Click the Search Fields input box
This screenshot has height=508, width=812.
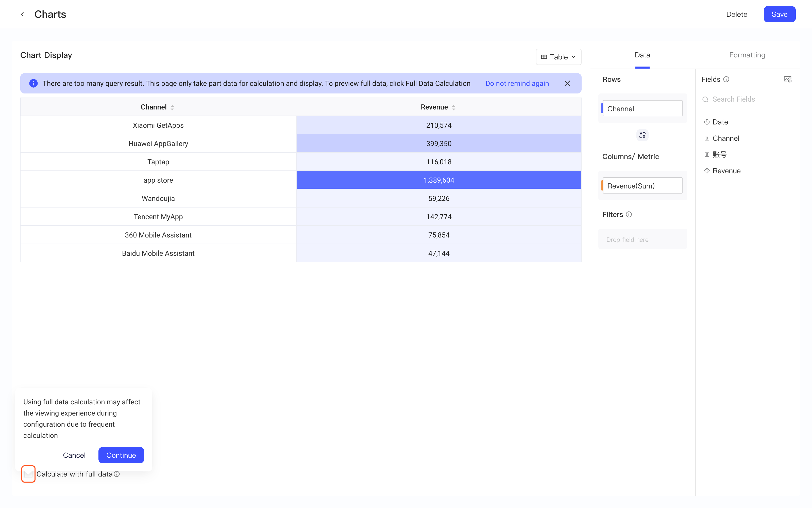click(x=747, y=100)
